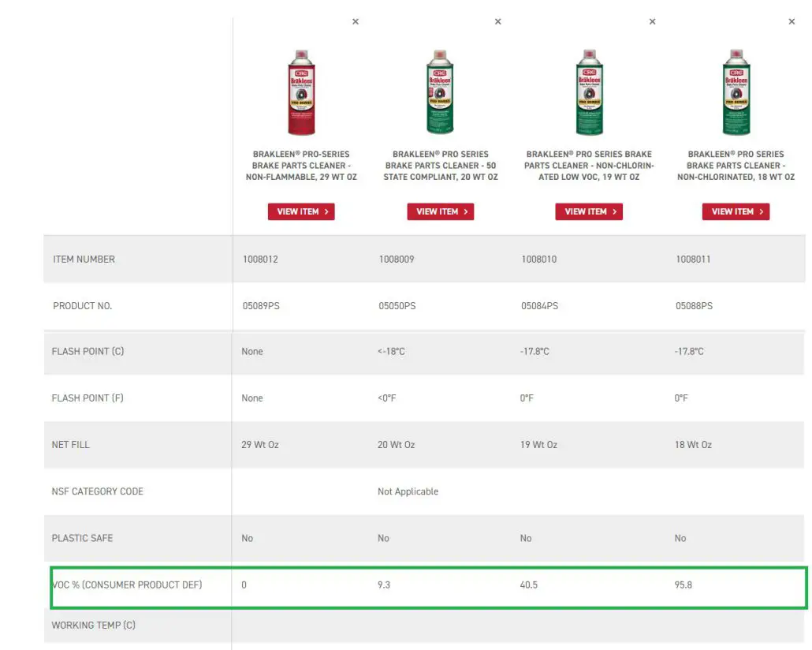Select the 19 Wt Oz net fill value
Image resolution: width=812 pixels, height=650 pixels.
[x=538, y=445]
